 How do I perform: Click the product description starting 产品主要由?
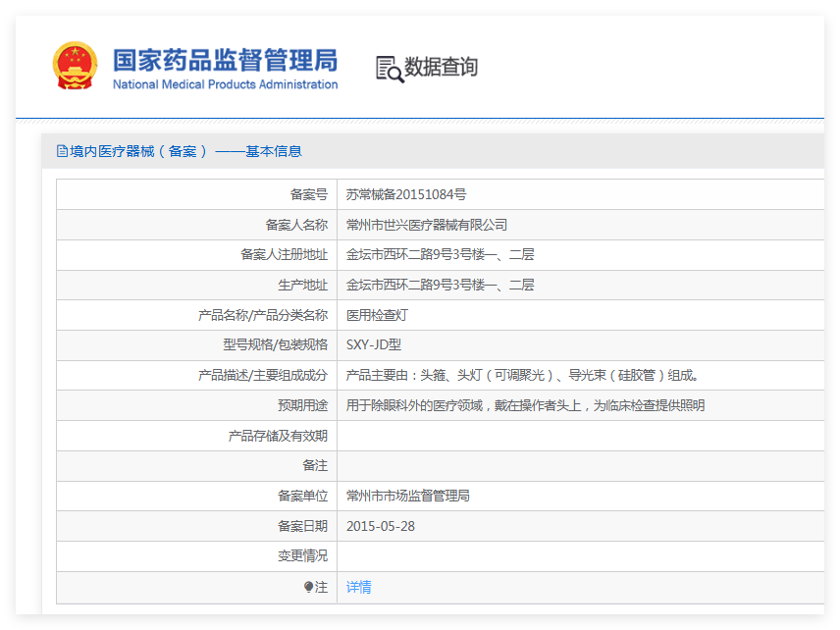coord(523,376)
